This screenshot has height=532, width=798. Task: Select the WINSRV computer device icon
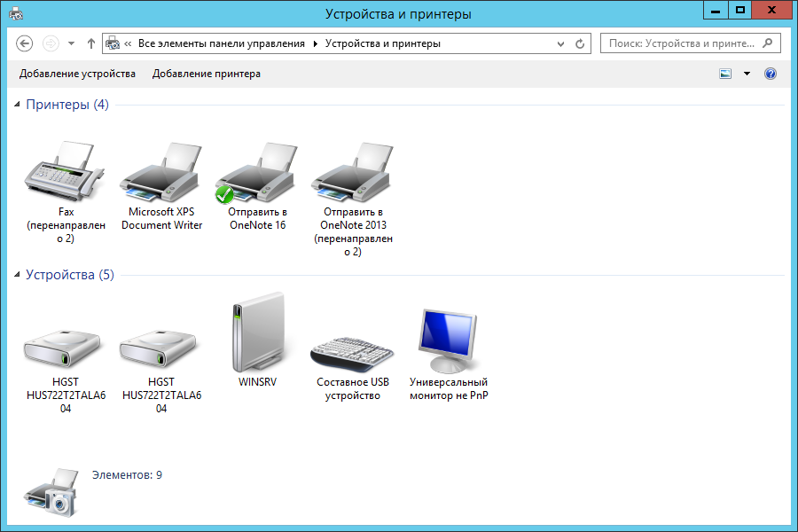(257, 332)
